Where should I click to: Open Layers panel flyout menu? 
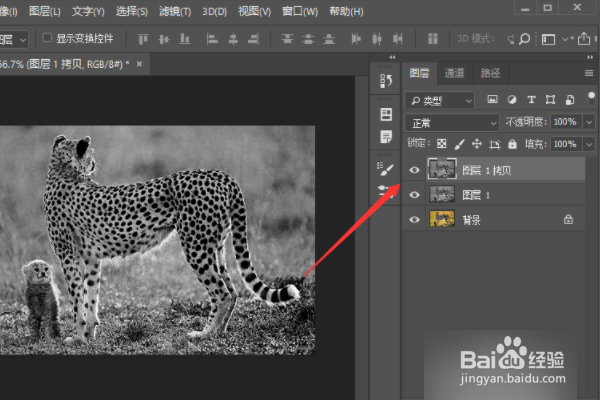click(589, 73)
